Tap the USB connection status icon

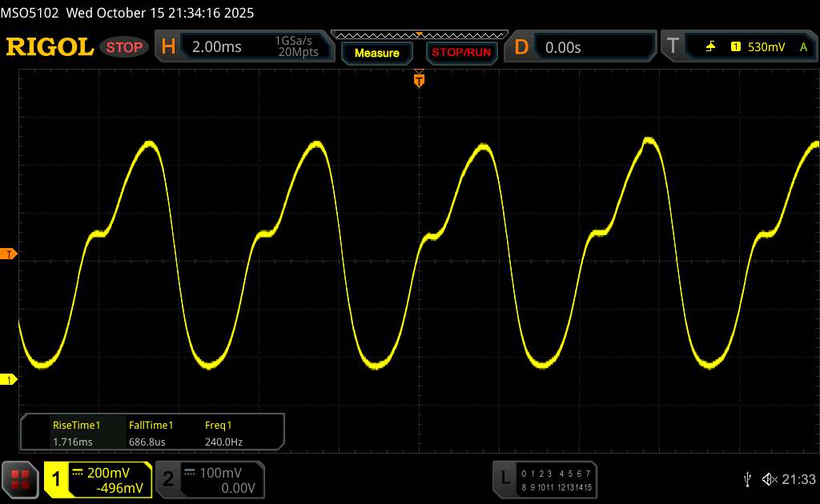point(747,478)
